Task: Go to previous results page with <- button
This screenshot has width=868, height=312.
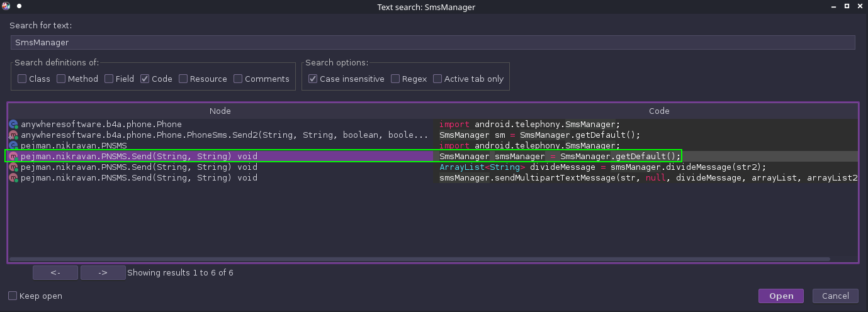Action: pos(55,273)
